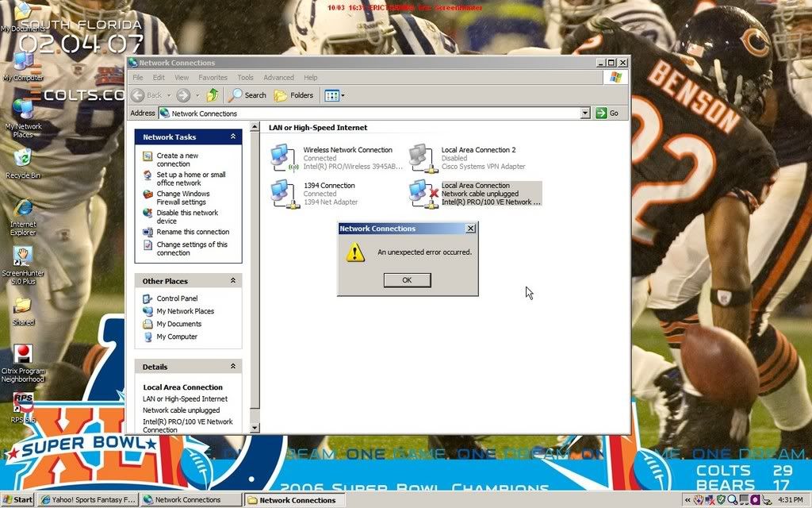Open the File menu
Image resolution: width=812 pixels, height=508 pixels.
(138, 77)
